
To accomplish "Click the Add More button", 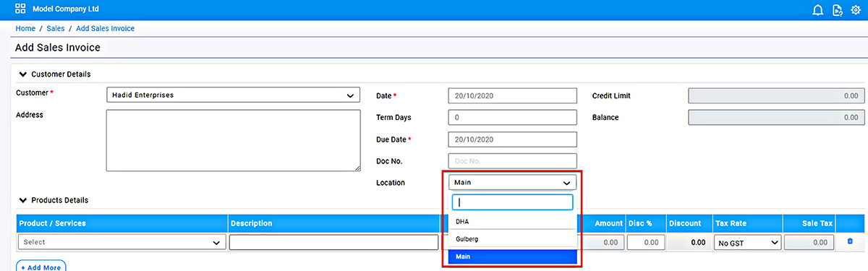I will (x=41, y=267).
